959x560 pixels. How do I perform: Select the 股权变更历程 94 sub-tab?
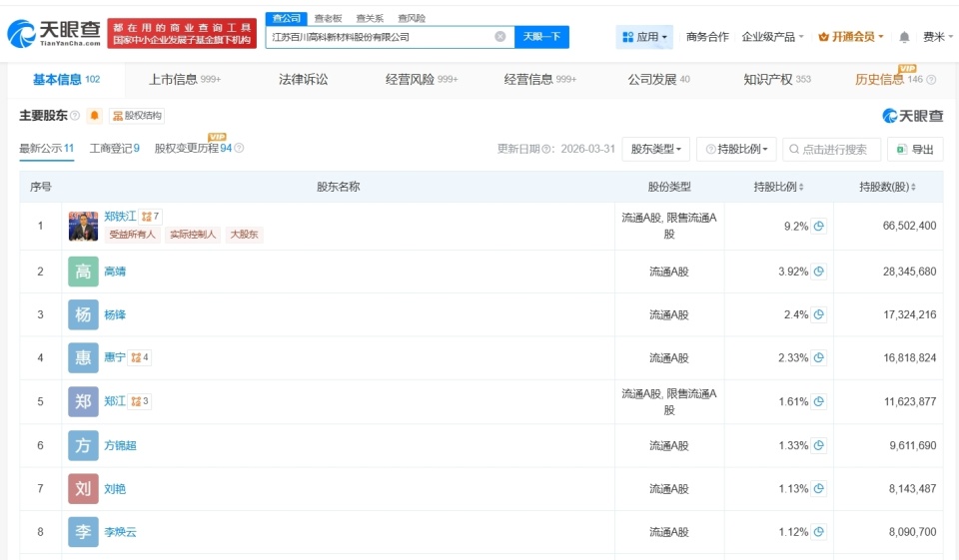(x=193, y=149)
